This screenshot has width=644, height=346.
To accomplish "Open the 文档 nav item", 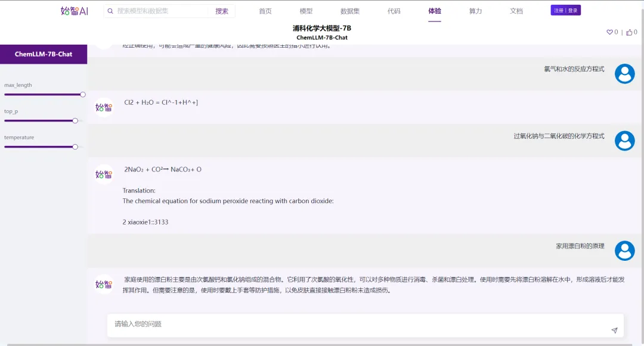I will [x=516, y=11].
